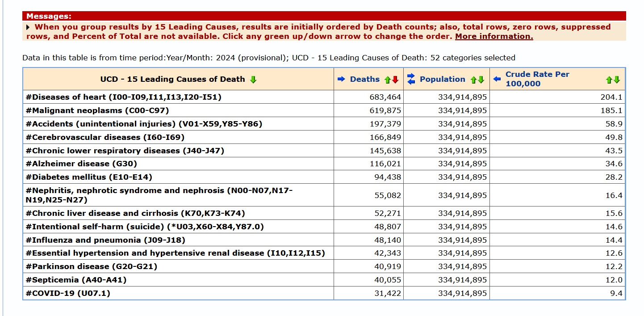Sort Deaths descending with red down arrow
644x316 pixels.
[395, 80]
